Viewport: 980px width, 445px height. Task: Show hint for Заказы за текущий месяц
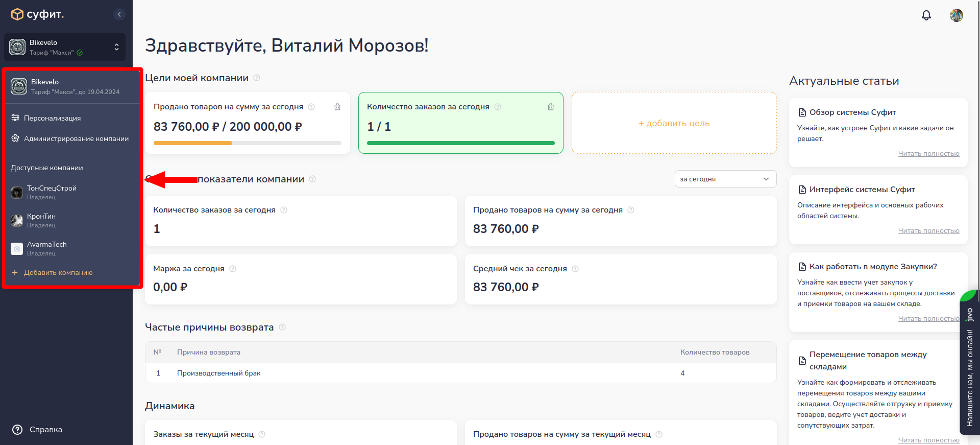(x=262, y=434)
